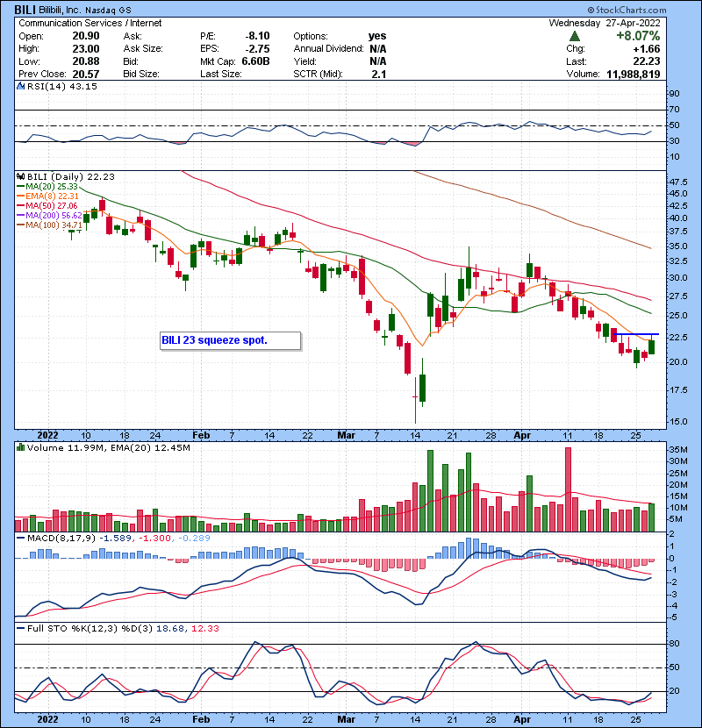Click the 90 level on the RSI axis
Image resolution: width=702 pixels, height=728 pixels.
674,94
